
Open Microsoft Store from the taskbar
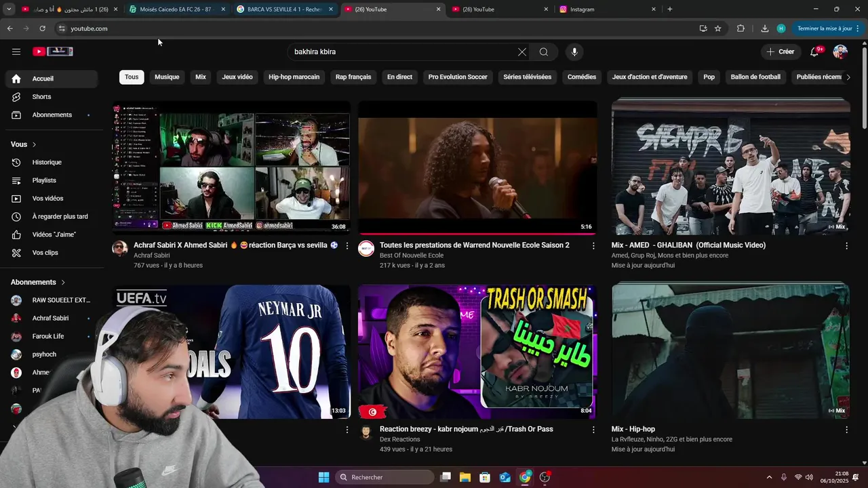point(485,477)
